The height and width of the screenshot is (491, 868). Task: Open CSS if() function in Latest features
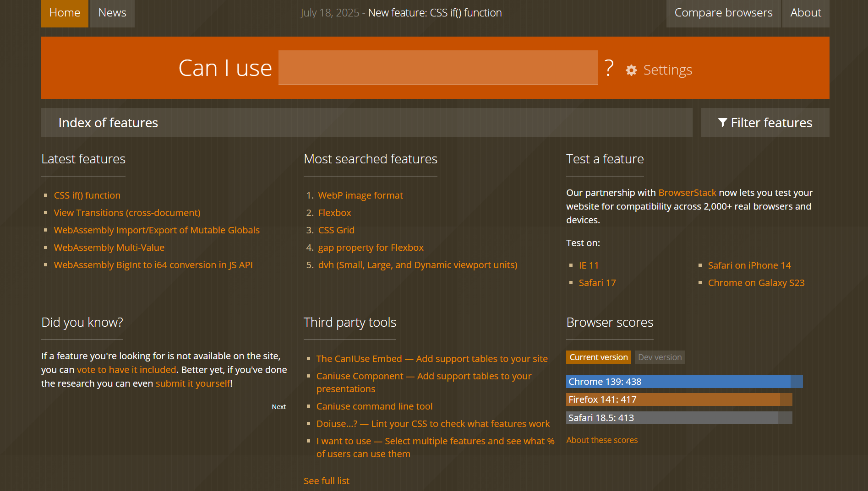tap(87, 195)
